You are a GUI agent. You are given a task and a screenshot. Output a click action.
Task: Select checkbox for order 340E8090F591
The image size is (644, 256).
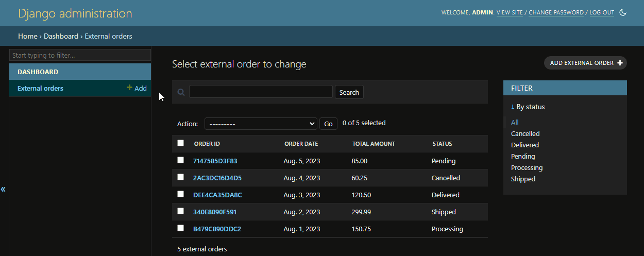(180, 211)
